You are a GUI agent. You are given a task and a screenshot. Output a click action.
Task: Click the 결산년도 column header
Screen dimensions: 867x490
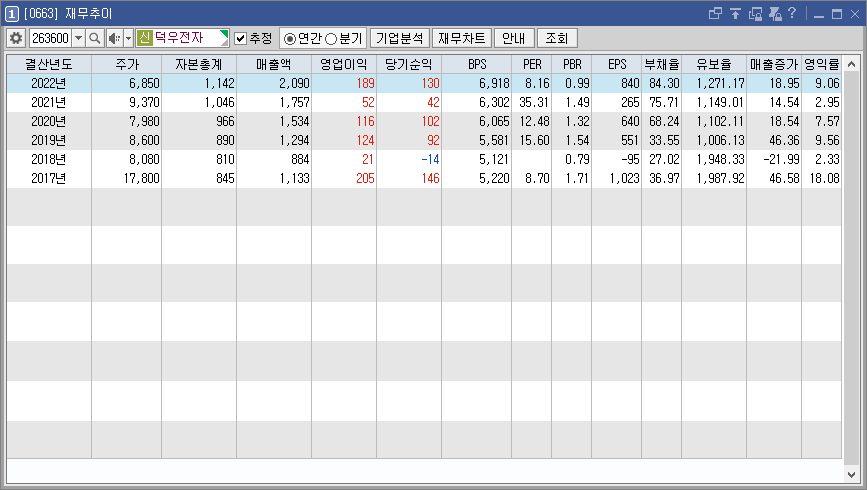click(49, 64)
